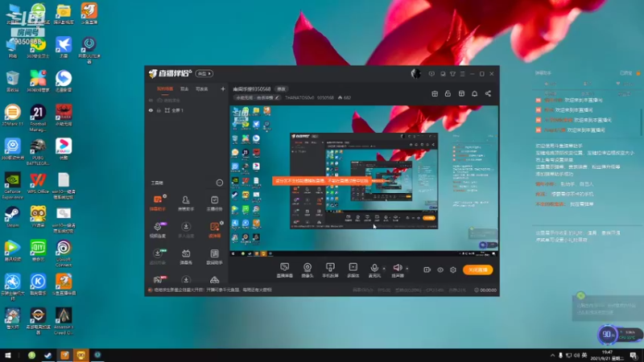Open the data assistant tool in toolbox
The image size is (644, 362).
[214, 257]
